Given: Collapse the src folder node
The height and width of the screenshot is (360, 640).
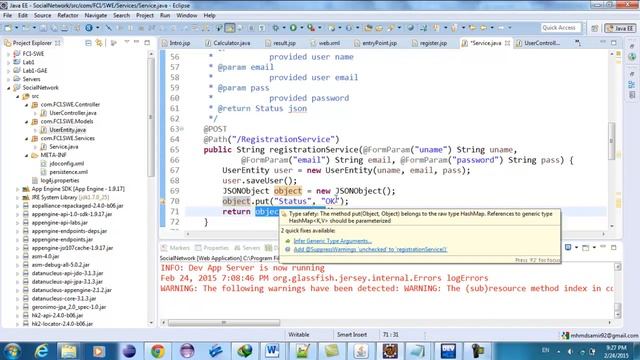Looking at the screenshot, I should pos(18,96).
